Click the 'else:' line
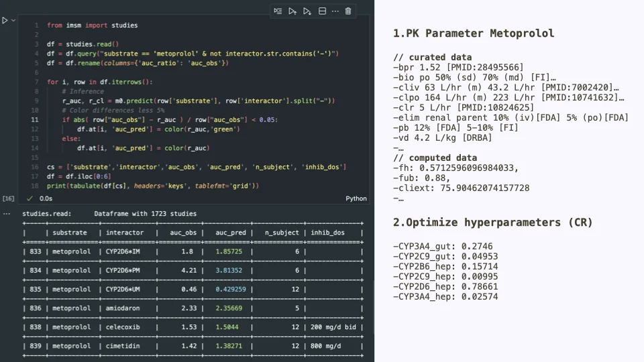Image resolution: width=644 pixels, height=362 pixels. coord(72,138)
